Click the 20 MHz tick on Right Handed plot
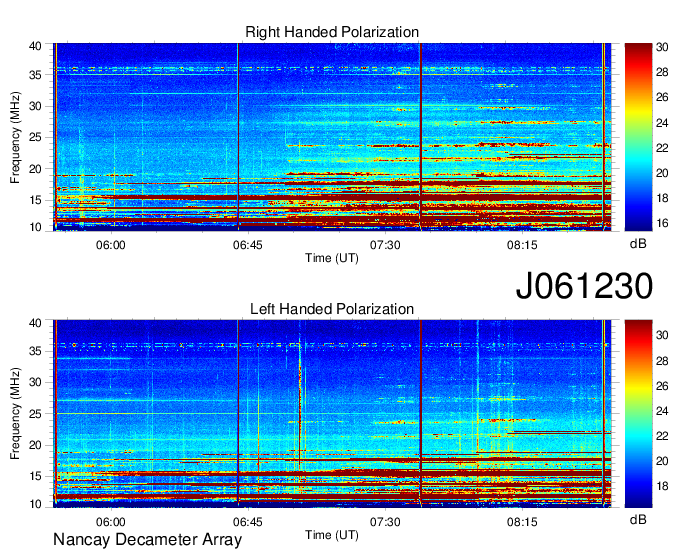The height and width of the screenshot is (552, 680). coord(35,169)
